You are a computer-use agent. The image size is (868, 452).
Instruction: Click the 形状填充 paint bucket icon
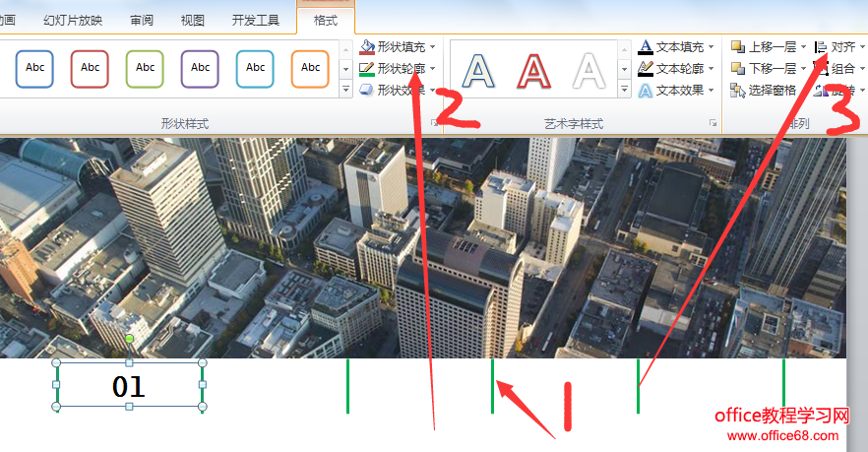pos(366,47)
